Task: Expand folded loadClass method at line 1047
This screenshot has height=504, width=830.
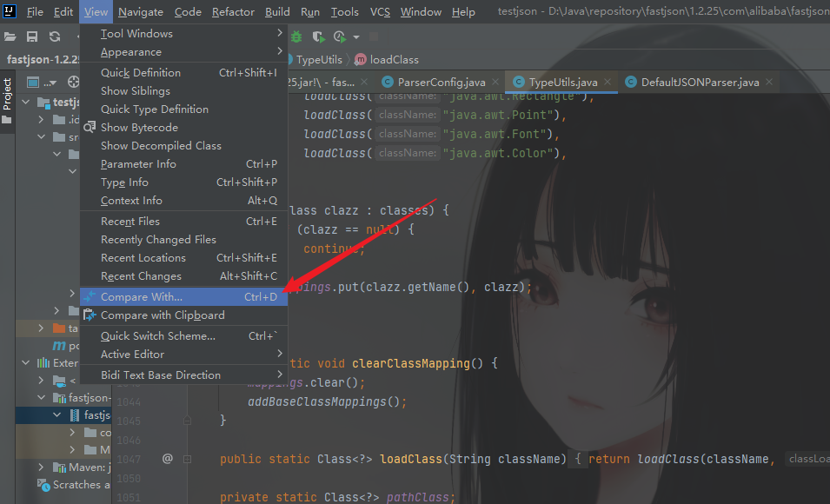Action: pos(188,459)
